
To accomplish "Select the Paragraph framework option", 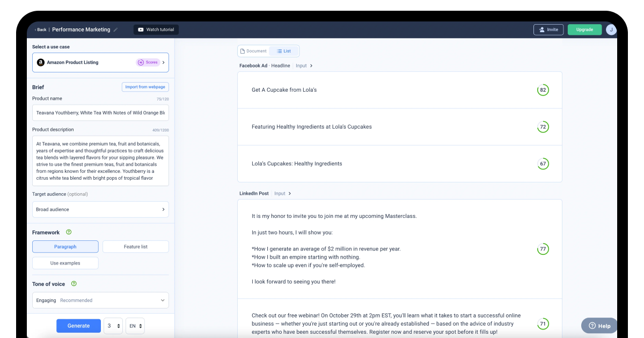I will point(65,247).
